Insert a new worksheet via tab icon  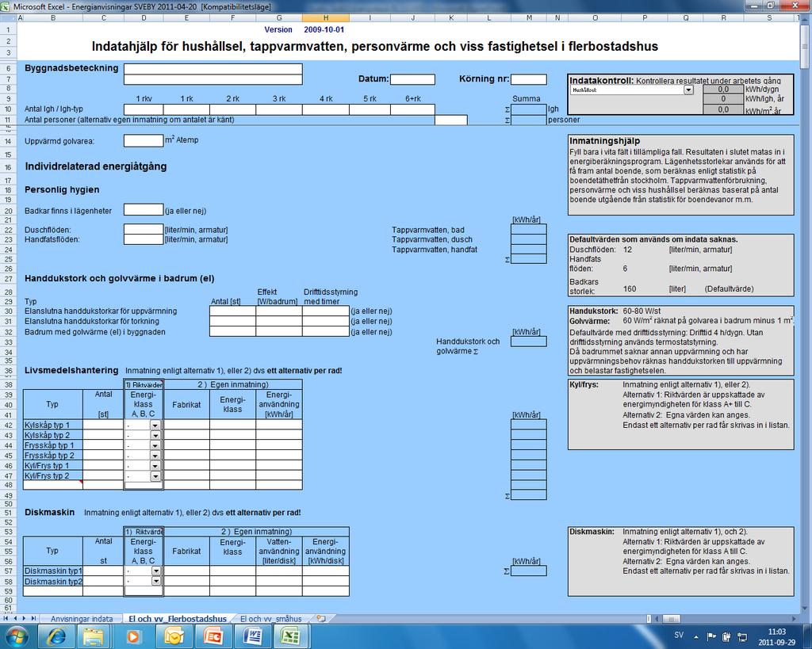click(321, 618)
